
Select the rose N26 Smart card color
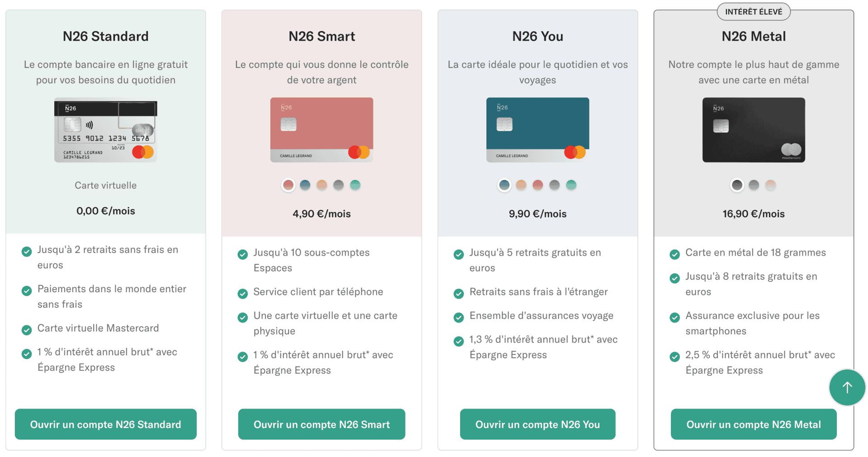click(288, 185)
